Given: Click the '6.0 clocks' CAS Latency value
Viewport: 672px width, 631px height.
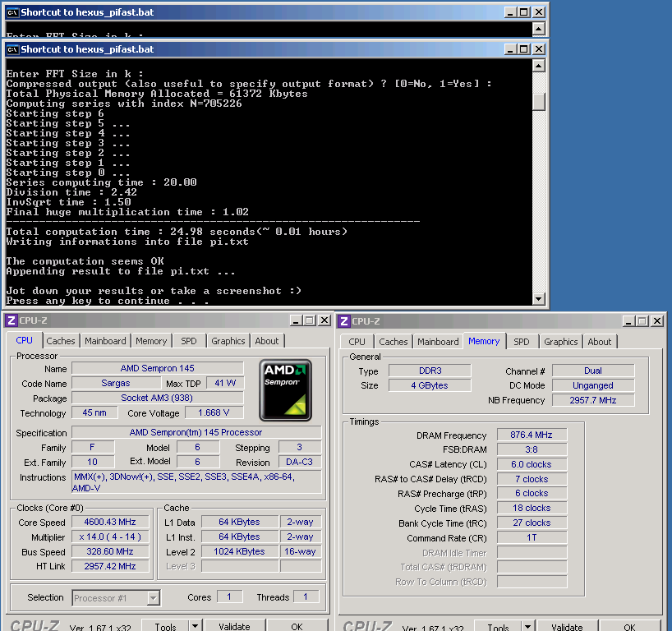Looking at the screenshot, I should tap(532, 464).
